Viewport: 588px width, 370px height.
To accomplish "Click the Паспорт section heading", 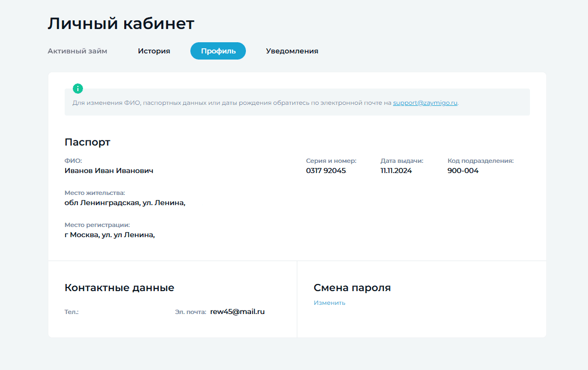I will click(88, 142).
